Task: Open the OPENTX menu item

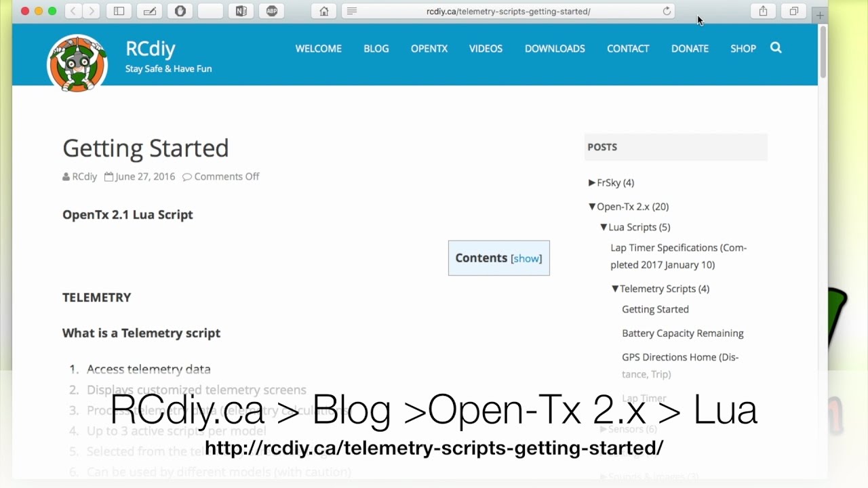Action: click(x=429, y=48)
